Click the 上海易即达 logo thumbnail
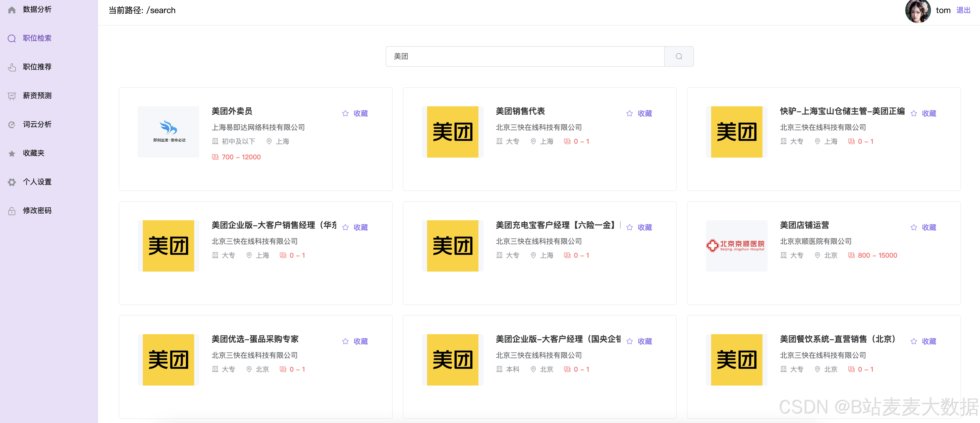Image resolution: width=980 pixels, height=423 pixels. (x=168, y=132)
